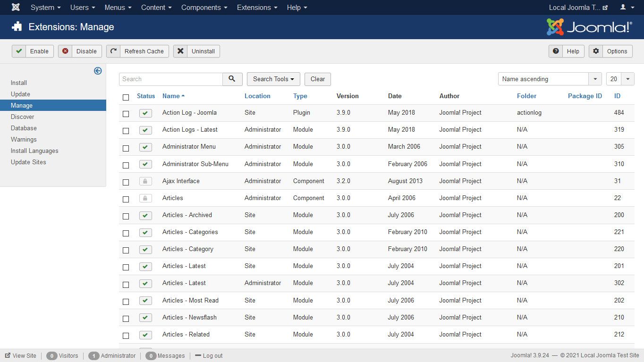This screenshot has width=644, height=362.
Task: Toggle status icon for Articles - Latest ID 302
Action: tap(145, 284)
